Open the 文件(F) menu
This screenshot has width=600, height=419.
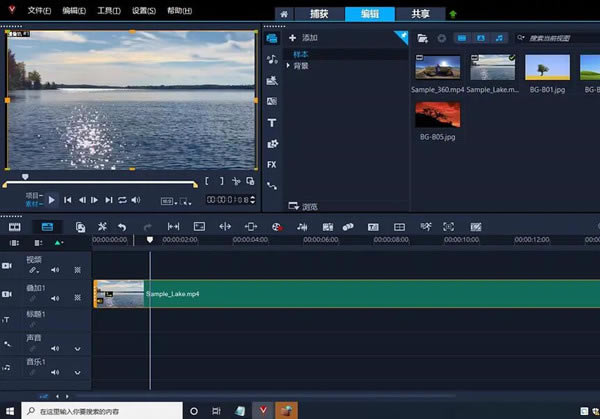point(40,10)
